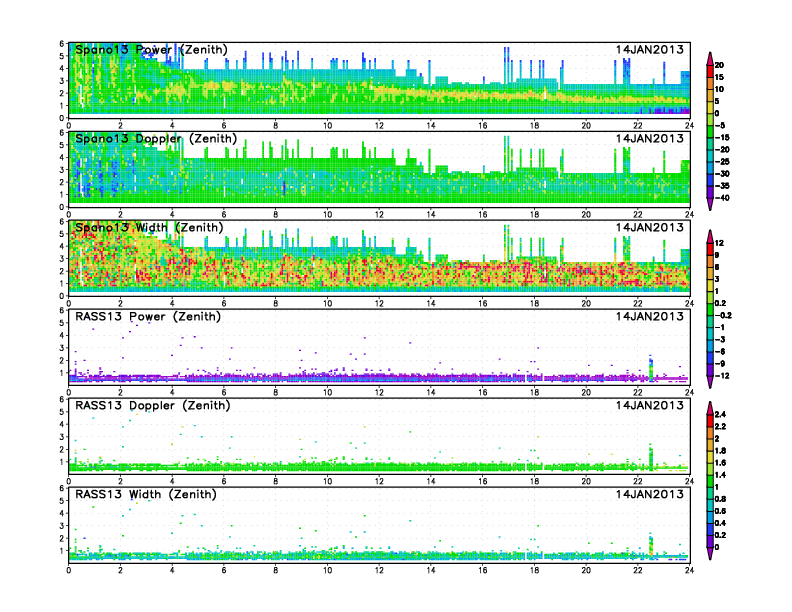Click the top arrow cap of the top colorbar
This screenshot has width=792, height=612.
pos(710,58)
